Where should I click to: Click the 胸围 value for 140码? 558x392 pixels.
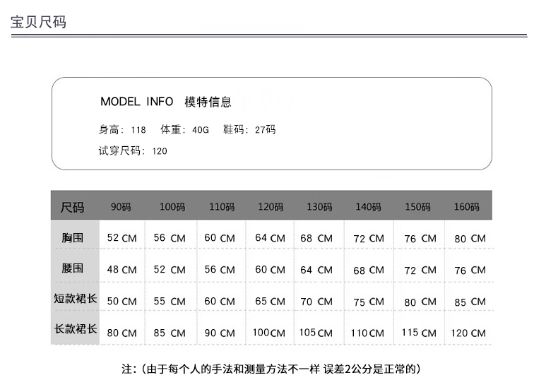(x=369, y=238)
